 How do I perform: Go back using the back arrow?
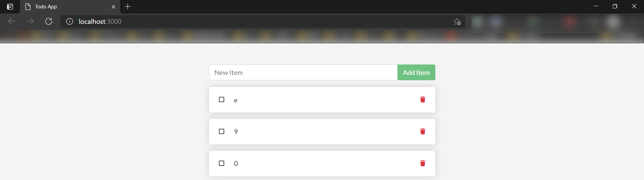[x=12, y=21]
